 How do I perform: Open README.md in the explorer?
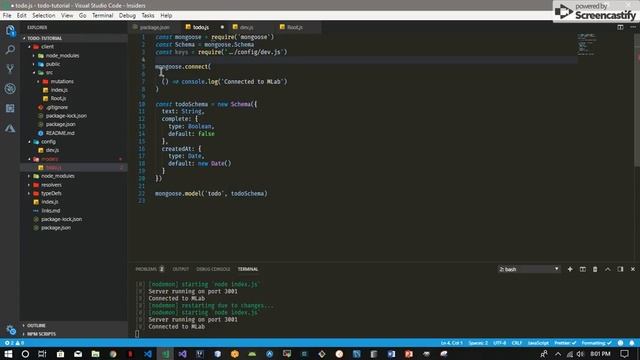pyautogui.click(x=60, y=133)
